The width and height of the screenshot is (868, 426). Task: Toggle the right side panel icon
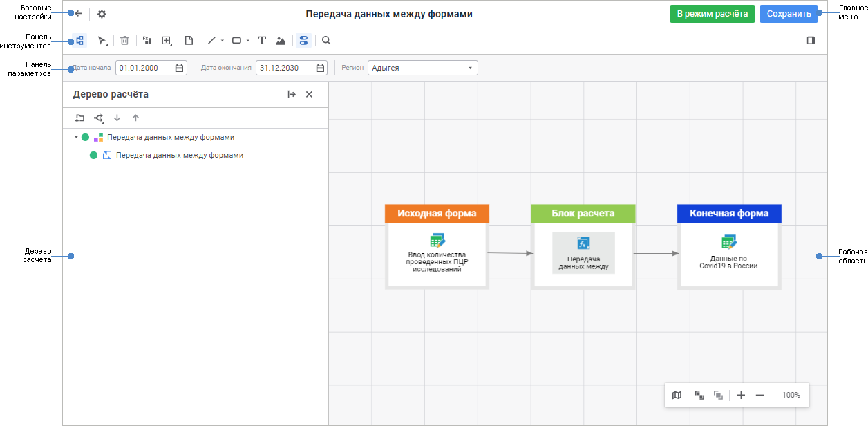[811, 41]
